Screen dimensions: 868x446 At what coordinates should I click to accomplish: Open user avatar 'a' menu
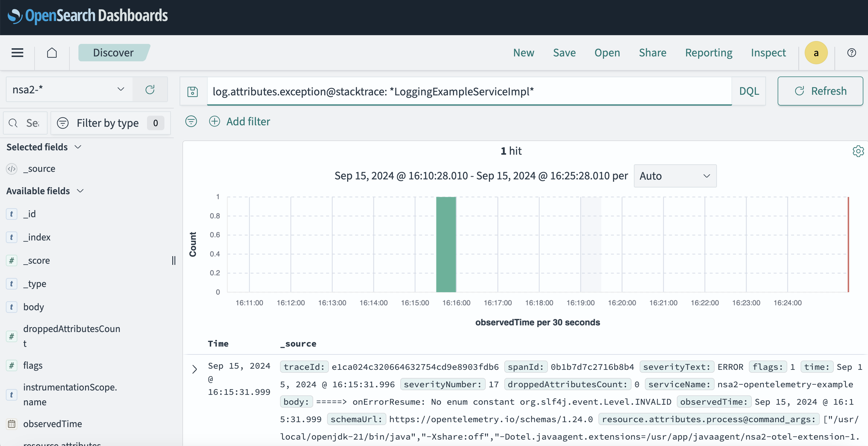(816, 53)
